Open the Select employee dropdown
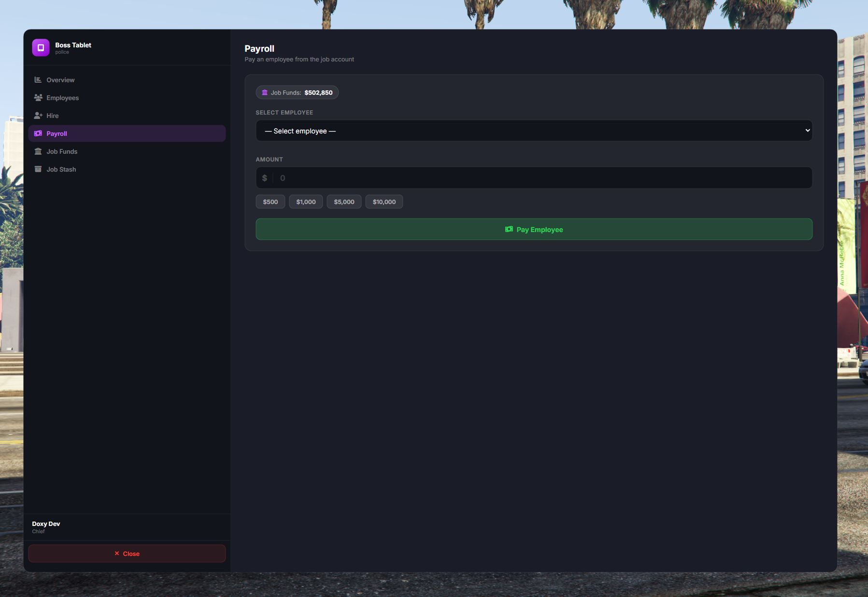The image size is (868, 597). click(534, 131)
